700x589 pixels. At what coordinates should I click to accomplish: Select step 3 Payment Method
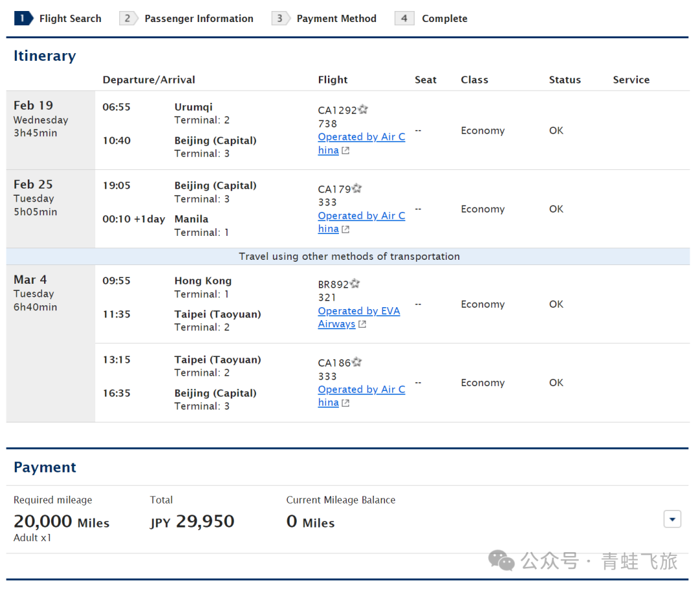point(324,18)
